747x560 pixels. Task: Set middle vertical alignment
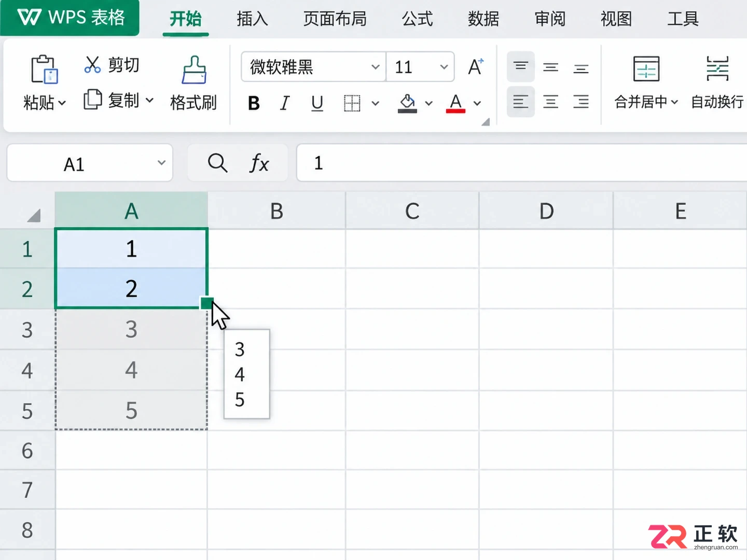coord(550,67)
